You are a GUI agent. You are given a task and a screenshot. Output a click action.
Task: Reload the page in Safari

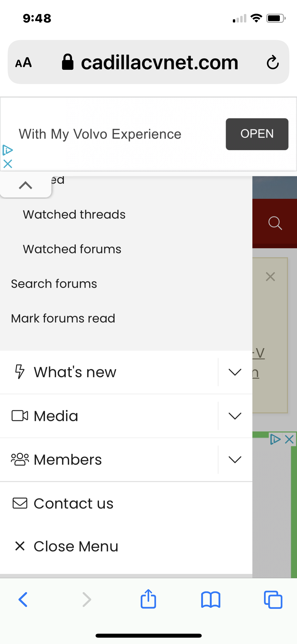[x=272, y=62]
